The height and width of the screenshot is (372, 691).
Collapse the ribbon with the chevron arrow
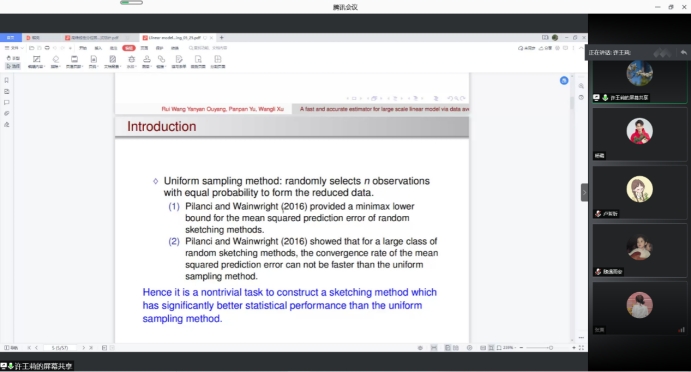point(581,48)
